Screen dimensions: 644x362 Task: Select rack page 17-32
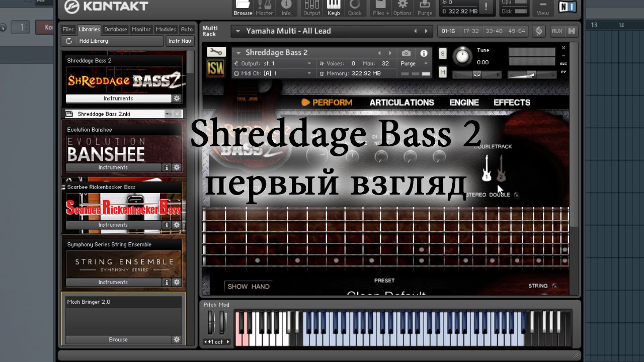coord(471,31)
